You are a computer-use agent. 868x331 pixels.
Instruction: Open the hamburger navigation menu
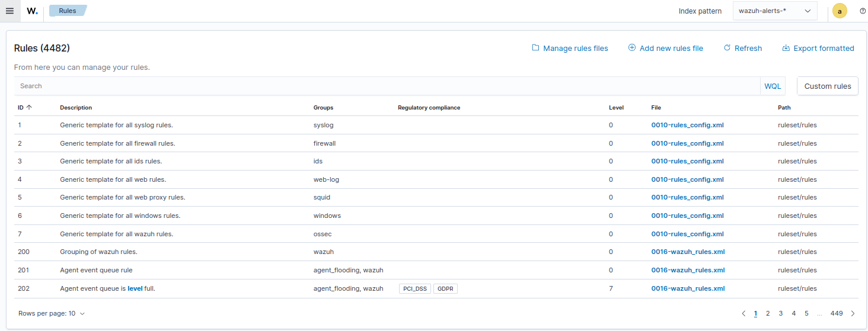point(9,11)
